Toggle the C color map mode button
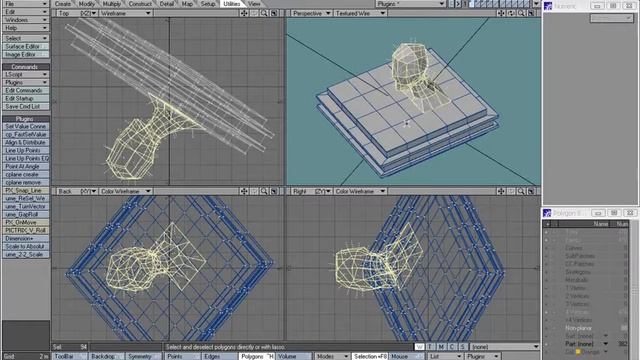Viewport: 640px width, 360px height. click(451, 347)
